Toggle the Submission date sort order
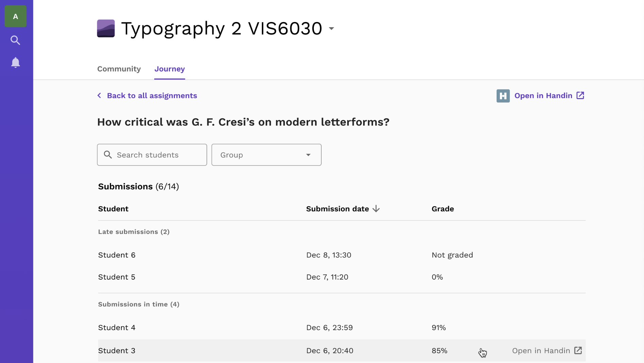The width and height of the screenshot is (644, 363). tap(376, 209)
